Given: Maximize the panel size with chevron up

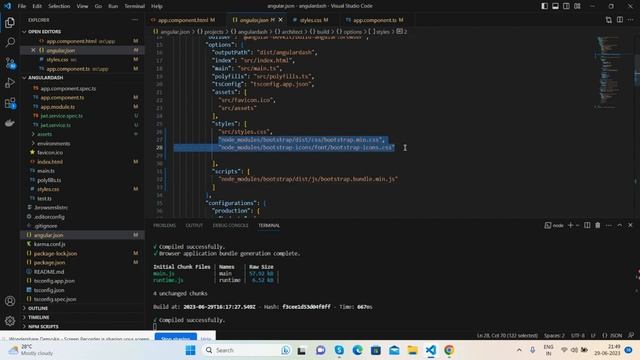Looking at the screenshot, I should click(620, 225).
